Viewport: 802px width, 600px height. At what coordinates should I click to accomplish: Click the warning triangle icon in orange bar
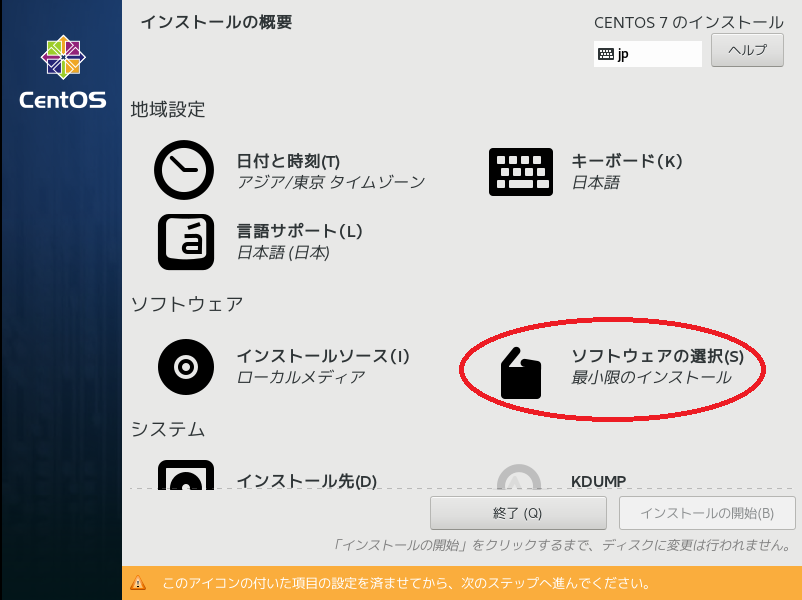pyautogui.click(x=138, y=583)
